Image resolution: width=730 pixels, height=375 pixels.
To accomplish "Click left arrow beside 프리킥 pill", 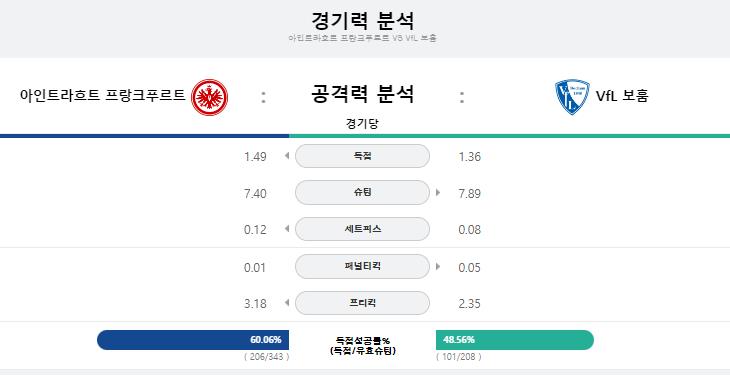I will tap(287, 303).
